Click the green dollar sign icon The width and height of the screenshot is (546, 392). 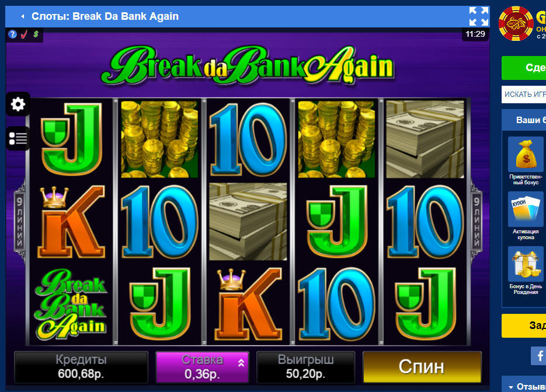tap(36, 34)
